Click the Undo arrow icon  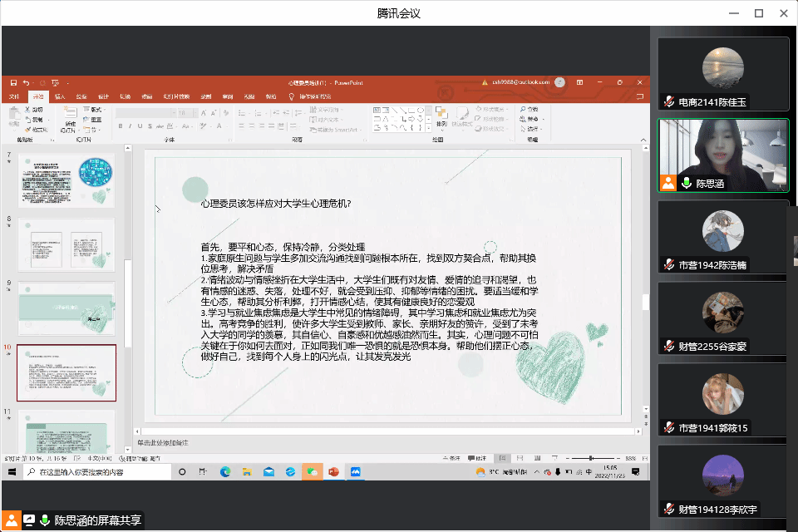[x=27, y=82]
